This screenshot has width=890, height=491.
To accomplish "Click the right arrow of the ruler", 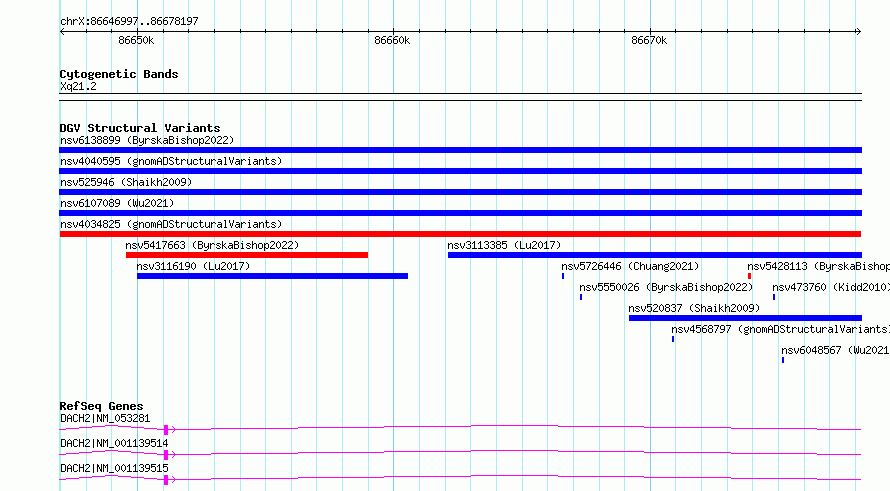I will click(x=858, y=32).
